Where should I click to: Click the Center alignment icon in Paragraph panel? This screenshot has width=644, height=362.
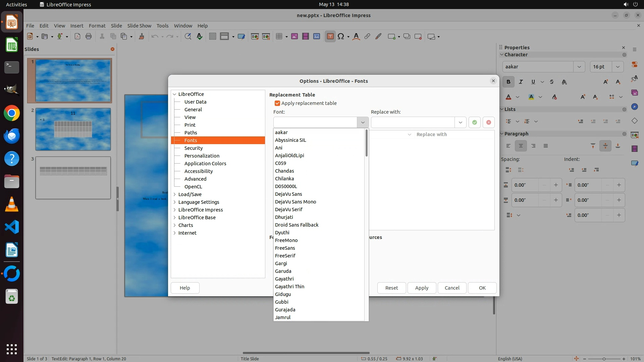click(521, 146)
